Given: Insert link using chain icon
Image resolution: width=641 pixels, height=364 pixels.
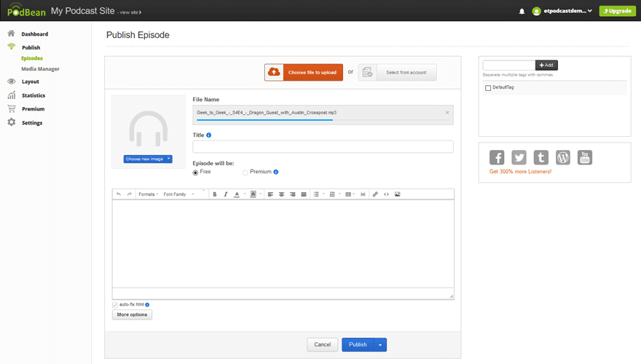Looking at the screenshot, I should 375,194.
